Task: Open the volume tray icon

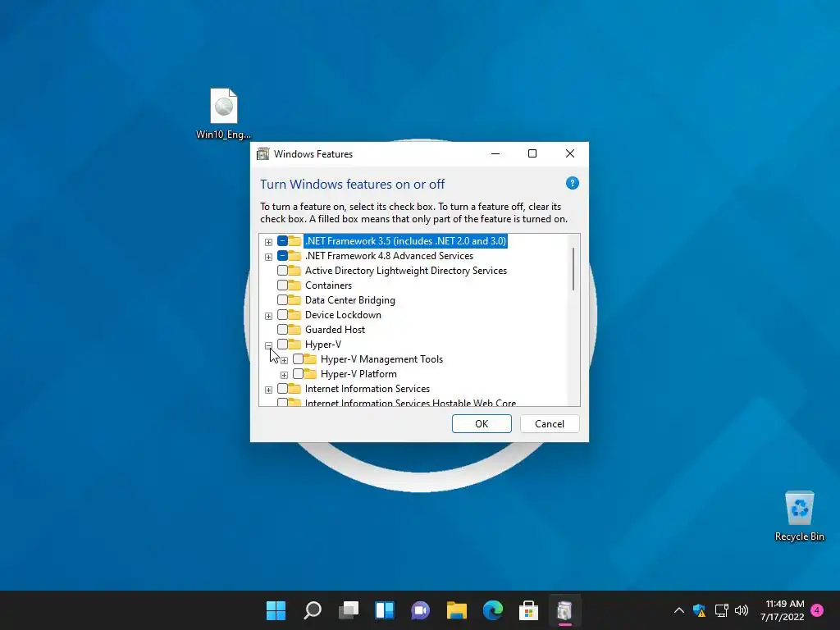Action: (742, 610)
